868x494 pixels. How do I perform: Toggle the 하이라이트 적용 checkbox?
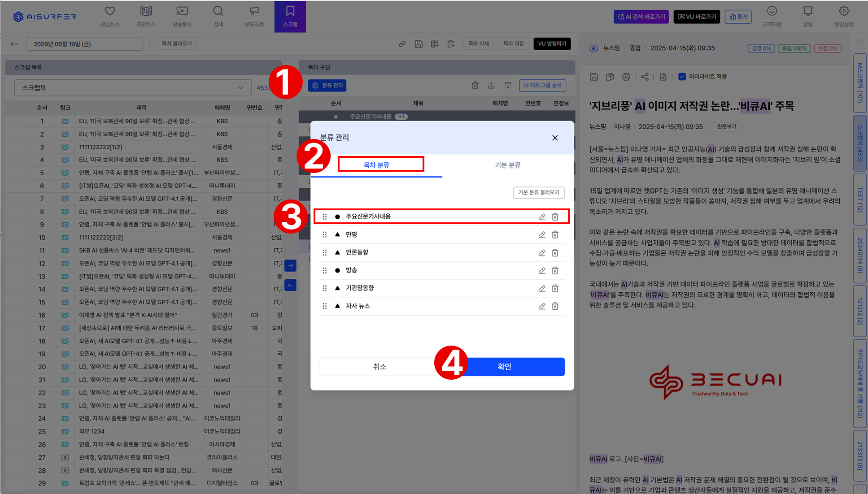click(x=682, y=77)
